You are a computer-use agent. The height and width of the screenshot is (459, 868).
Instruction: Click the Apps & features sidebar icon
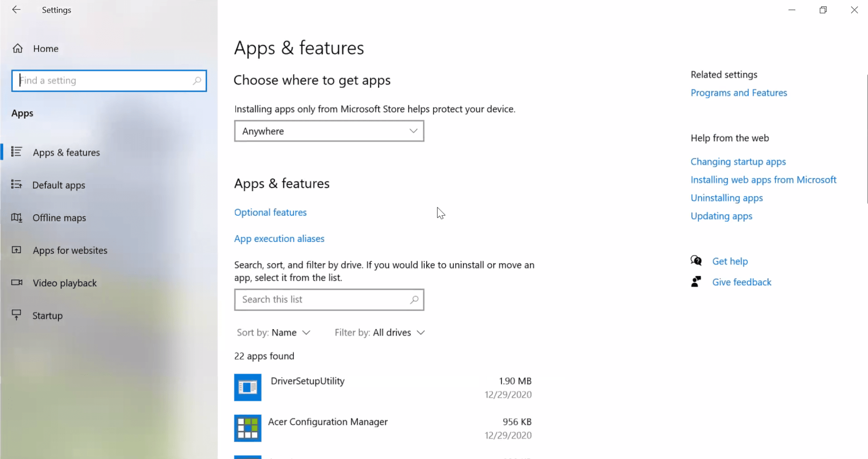point(16,152)
